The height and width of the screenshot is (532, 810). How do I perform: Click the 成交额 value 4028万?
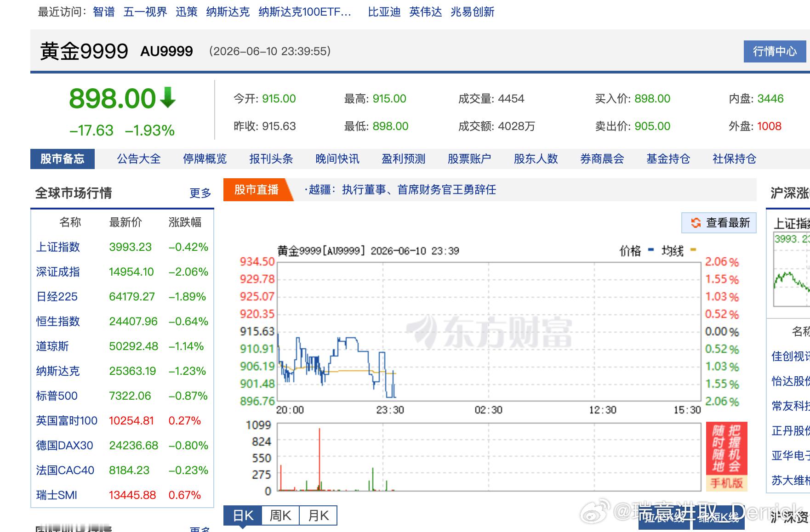pyautogui.click(x=516, y=126)
